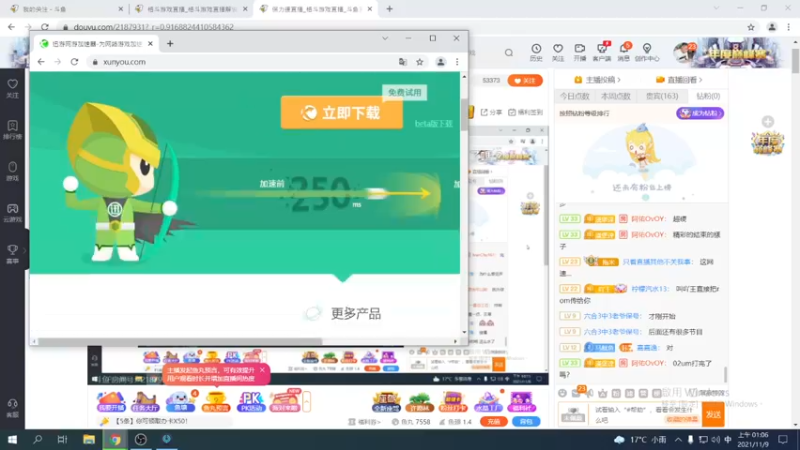
Task: Click the 鱼丸预言 prediction icon
Action: (216, 402)
